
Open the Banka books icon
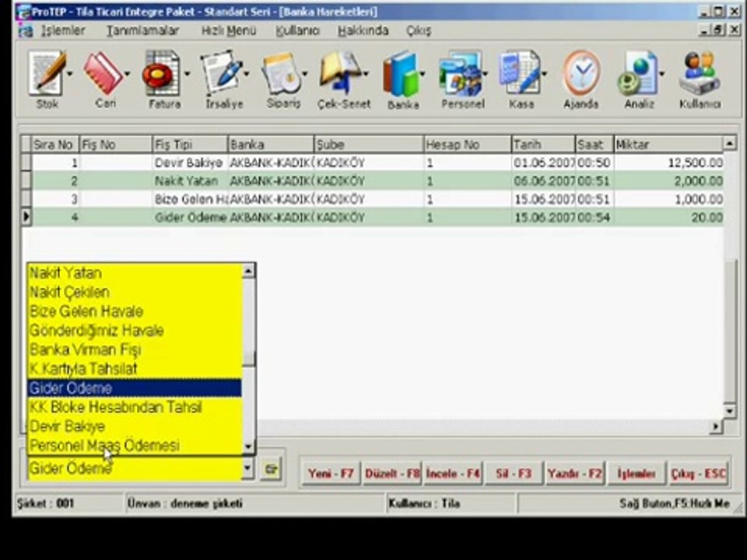(x=402, y=75)
